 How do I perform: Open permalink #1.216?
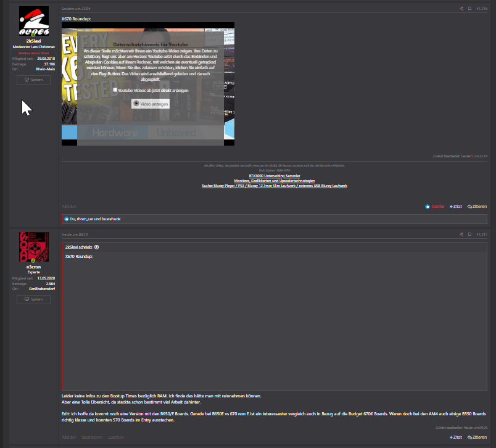pyautogui.click(x=482, y=9)
